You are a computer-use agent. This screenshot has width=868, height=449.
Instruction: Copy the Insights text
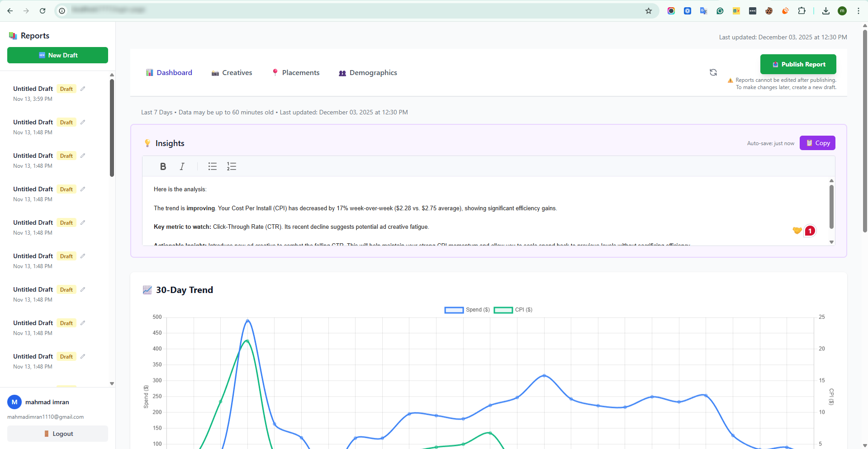[817, 143]
